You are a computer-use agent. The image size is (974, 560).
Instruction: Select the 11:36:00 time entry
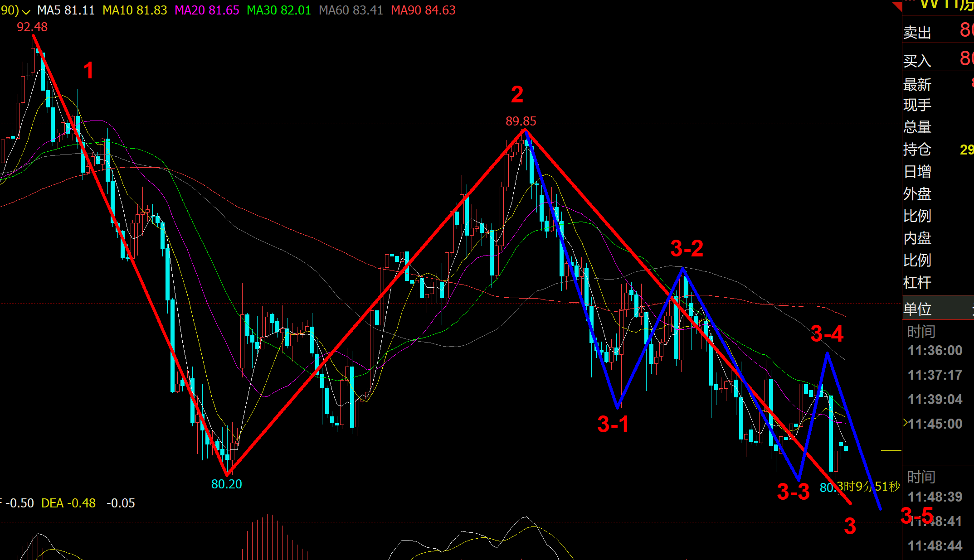click(935, 351)
